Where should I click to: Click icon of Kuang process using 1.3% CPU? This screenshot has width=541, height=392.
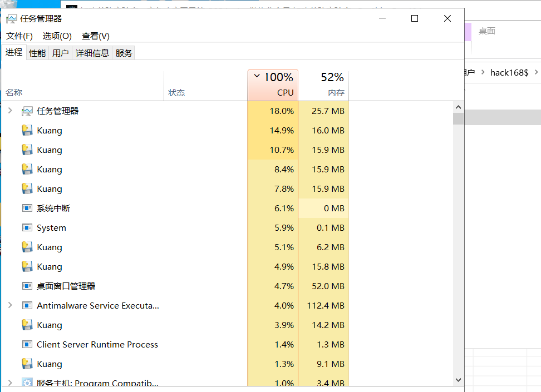(27, 364)
